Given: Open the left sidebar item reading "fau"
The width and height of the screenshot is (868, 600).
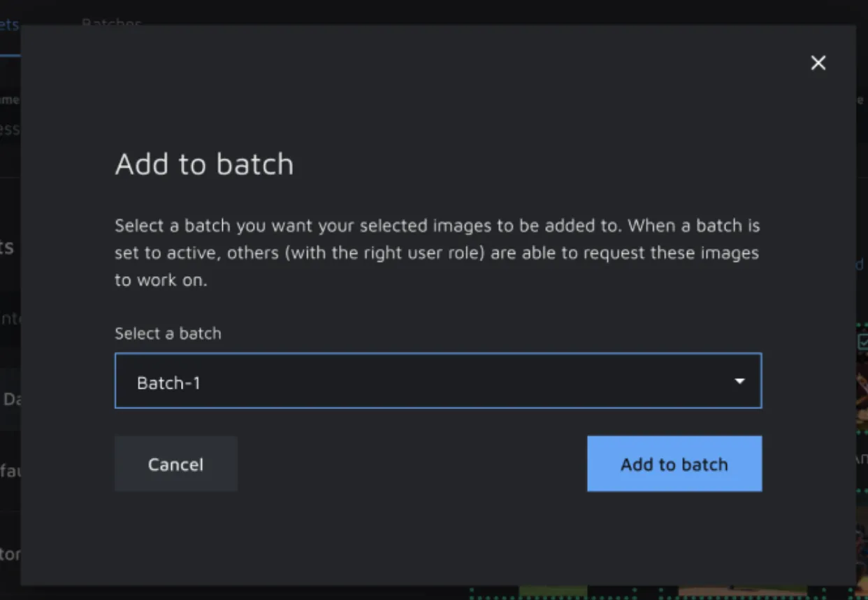Looking at the screenshot, I should click(x=10, y=471).
